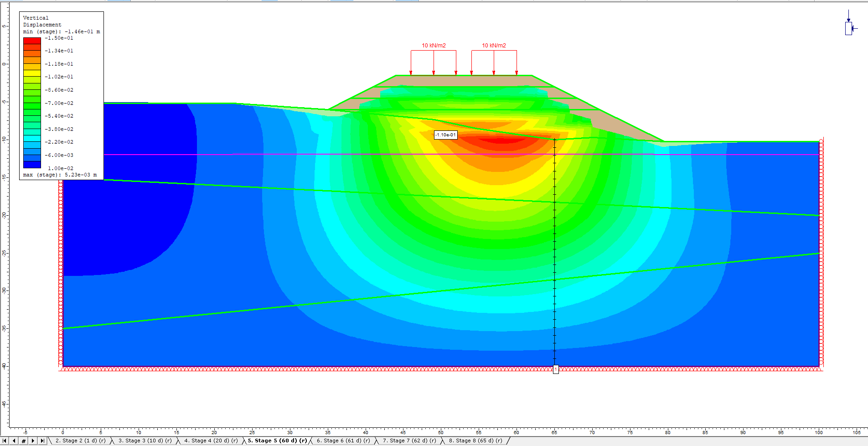Click the -1.10e-01 contour value label
868x446 pixels.
445,135
